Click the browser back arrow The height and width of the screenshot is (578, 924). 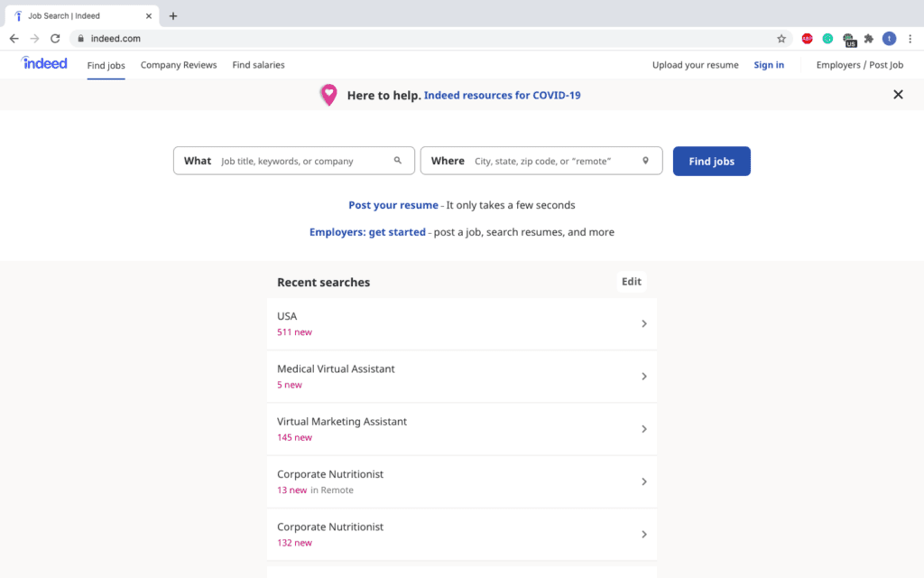14,38
